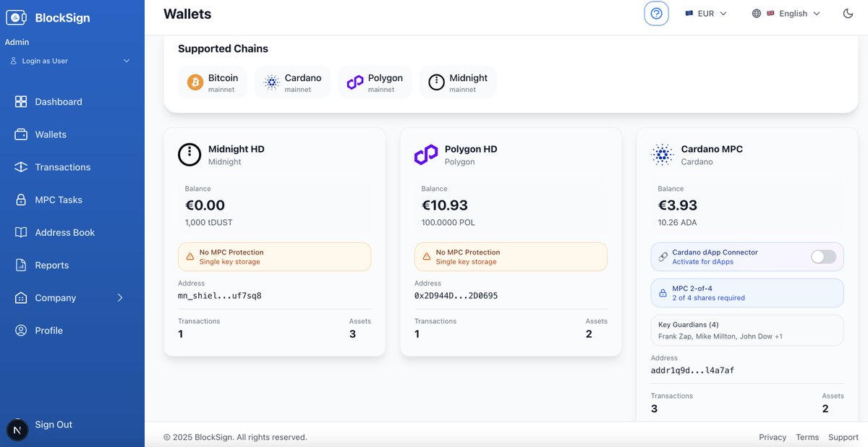Click the Sign Out button
The image size is (868, 447).
[54, 425]
